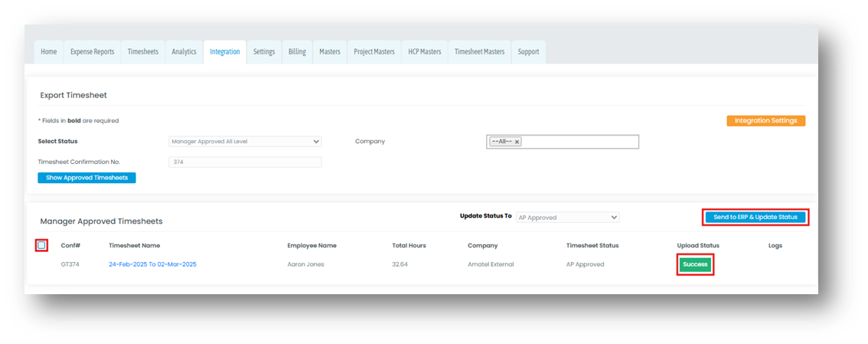Click the Total Hours column header
This screenshot has height=344, width=868.
[x=409, y=245]
